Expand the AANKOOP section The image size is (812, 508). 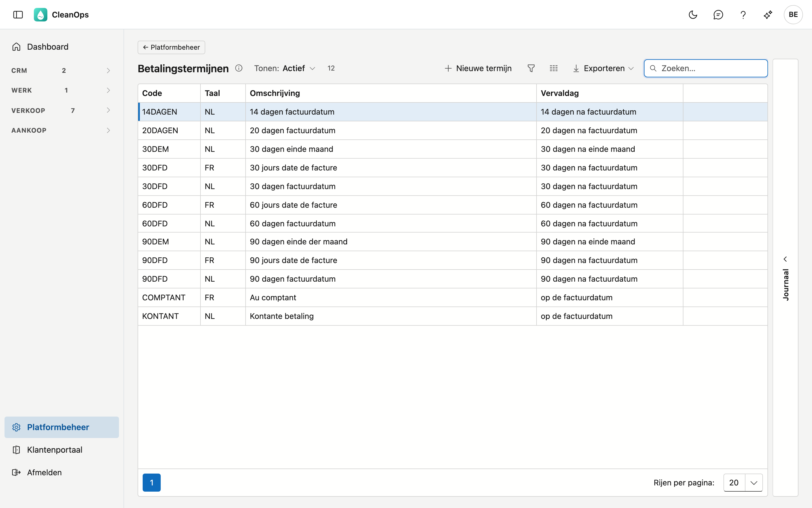pos(62,130)
